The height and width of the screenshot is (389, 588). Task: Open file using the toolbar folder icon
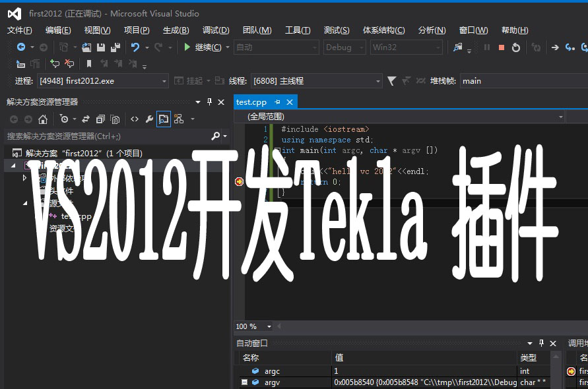pyautogui.click(x=86, y=47)
